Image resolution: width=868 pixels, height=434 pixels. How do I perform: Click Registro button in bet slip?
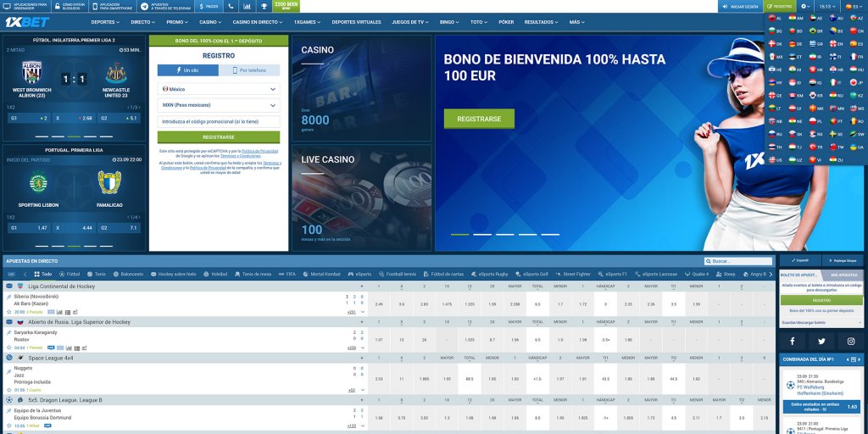[821, 300]
